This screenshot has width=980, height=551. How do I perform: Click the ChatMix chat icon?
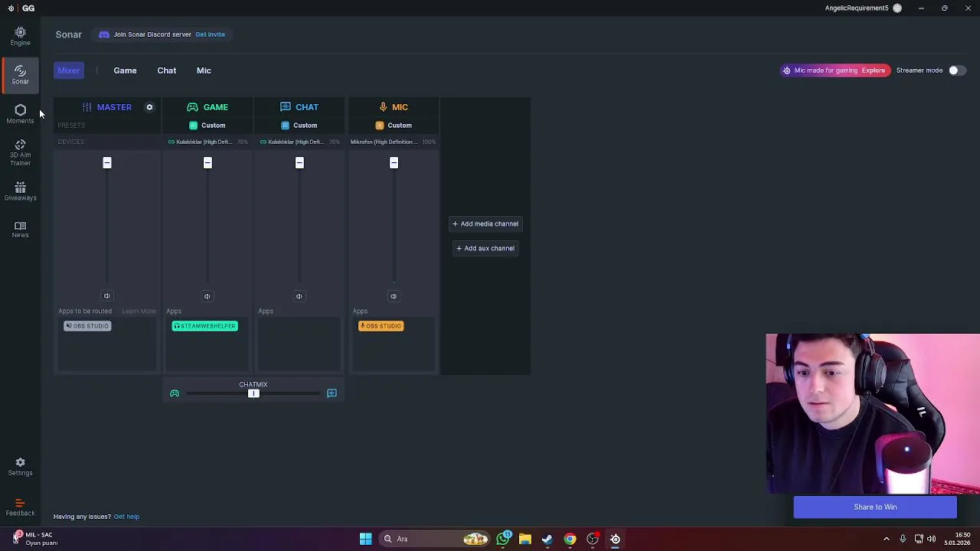click(x=332, y=393)
